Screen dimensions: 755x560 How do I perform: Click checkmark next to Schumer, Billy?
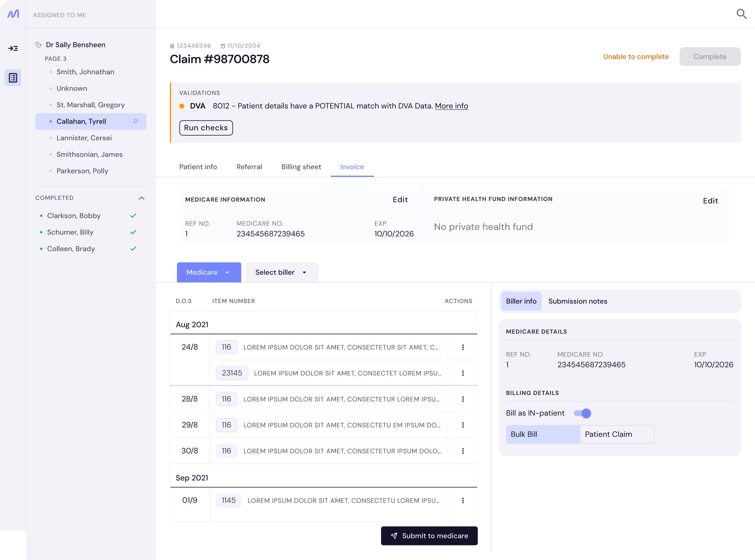(x=133, y=232)
